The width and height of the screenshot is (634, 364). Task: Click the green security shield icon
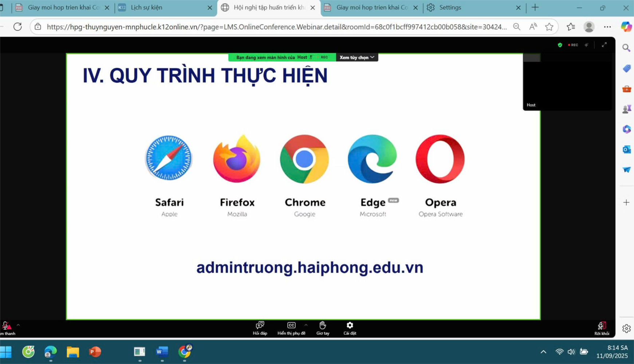point(560,45)
